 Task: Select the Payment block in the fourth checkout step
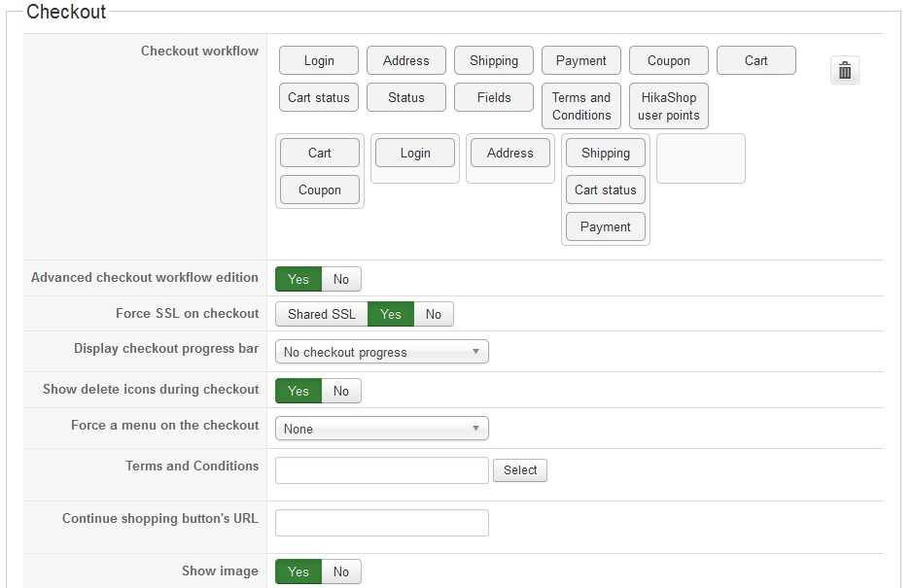606,226
